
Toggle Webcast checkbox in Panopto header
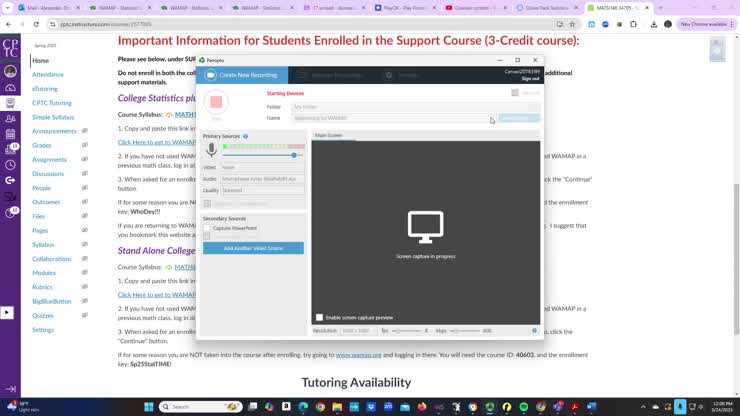[x=515, y=93]
